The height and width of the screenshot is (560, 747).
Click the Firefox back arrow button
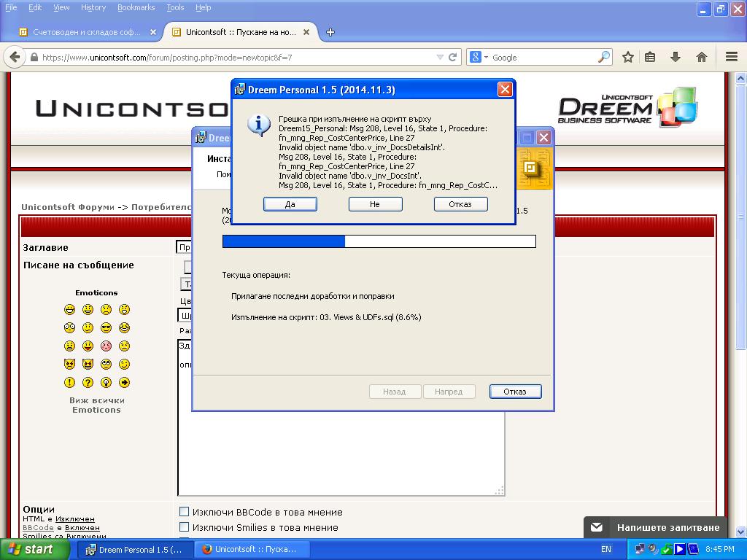coord(15,57)
